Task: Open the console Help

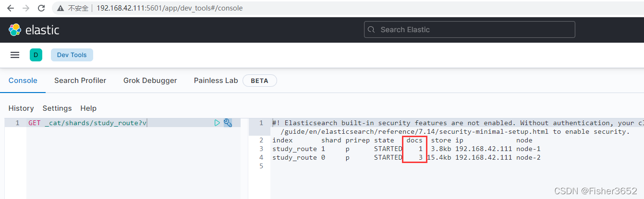Action: pyautogui.click(x=88, y=108)
